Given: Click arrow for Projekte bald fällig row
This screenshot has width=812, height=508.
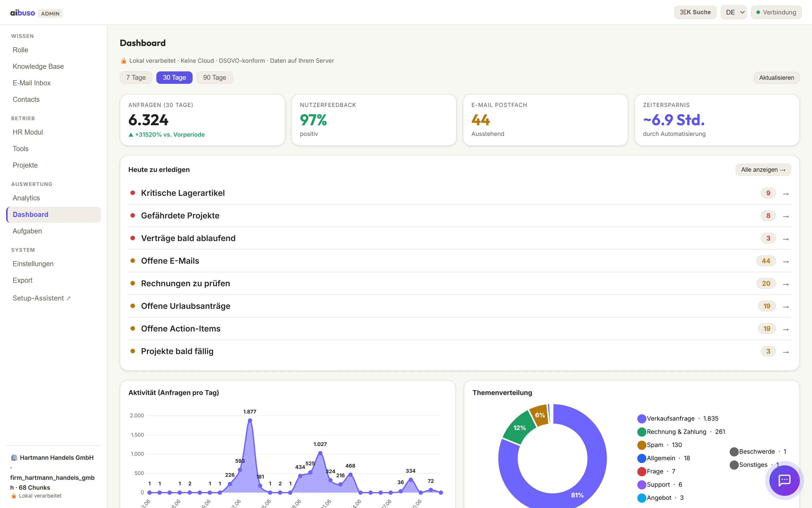Looking at the screenshot, I should [786, 352].
